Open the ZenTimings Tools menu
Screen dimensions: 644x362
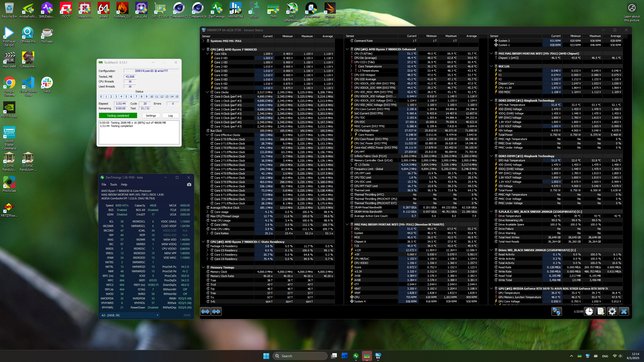pyautogui.click(x=113, y=185)
